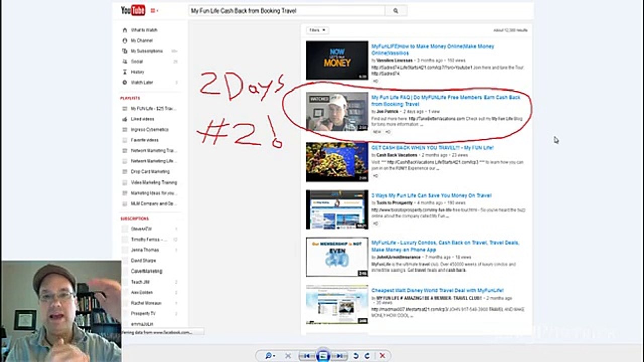Open the Social feed
This screenshot has width=644, height=362.
point(137,62)
